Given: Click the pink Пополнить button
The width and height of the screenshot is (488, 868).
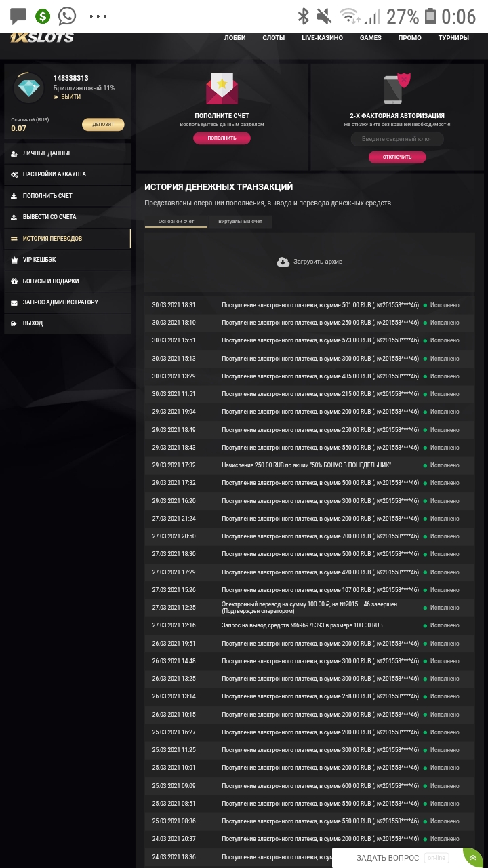Looking at the screenshot, I should click(222, 138).
